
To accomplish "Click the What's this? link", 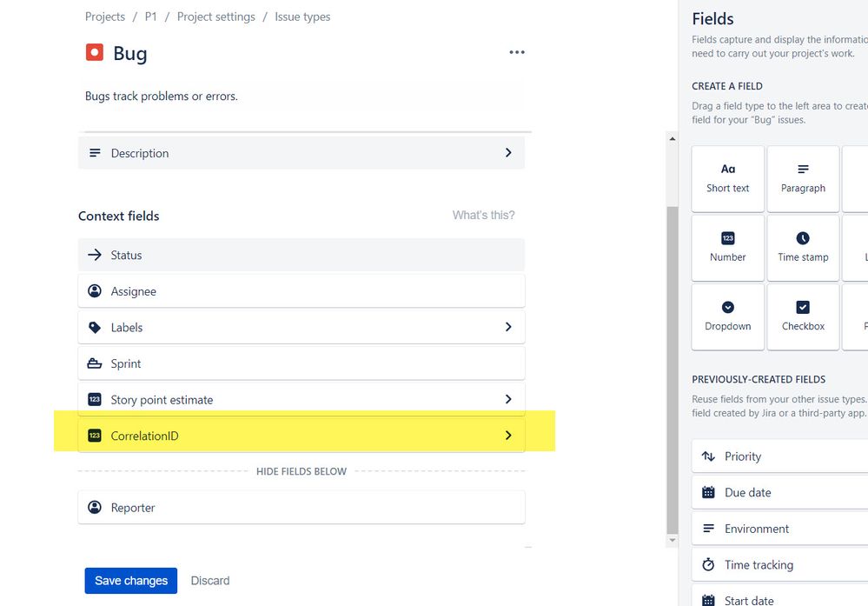I will (483, 215).
